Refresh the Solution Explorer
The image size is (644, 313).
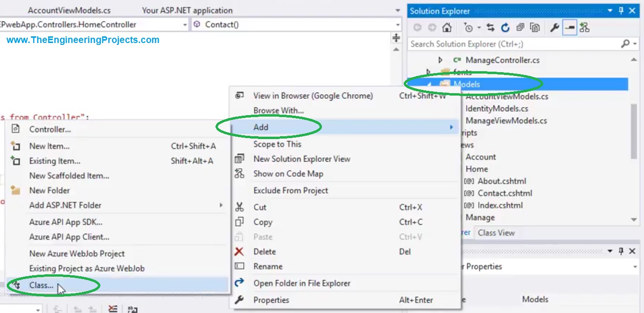(505, 27)
